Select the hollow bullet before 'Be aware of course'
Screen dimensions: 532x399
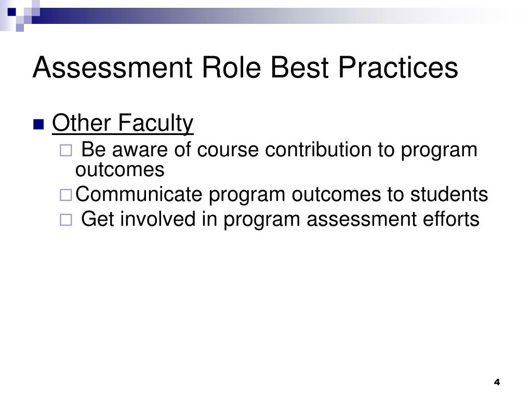coord(66,150)
